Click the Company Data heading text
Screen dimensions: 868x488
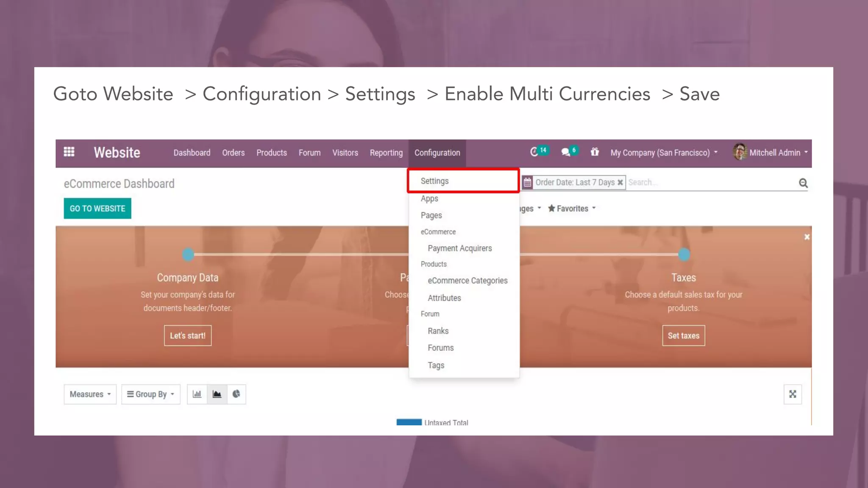tap(188, 278)
